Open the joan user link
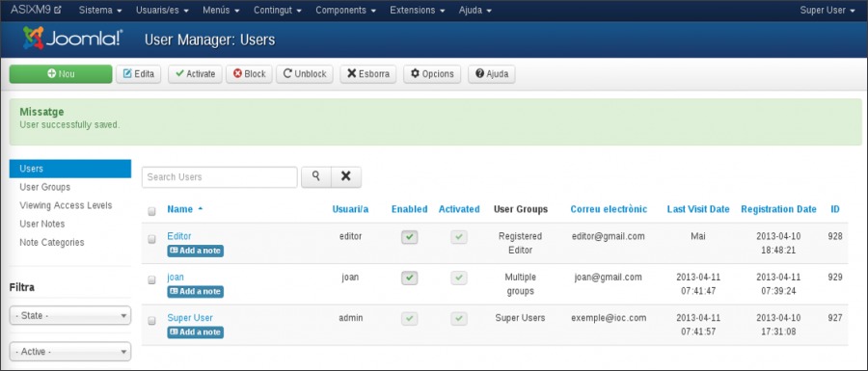The image size is (868, 371). 176,277
